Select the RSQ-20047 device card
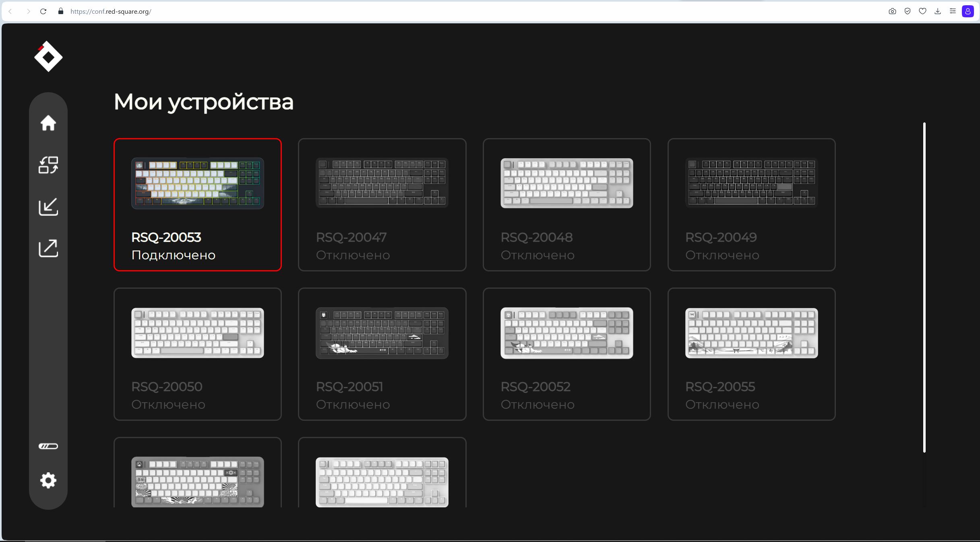Screen dimensions: 980x542 (382, 205)
